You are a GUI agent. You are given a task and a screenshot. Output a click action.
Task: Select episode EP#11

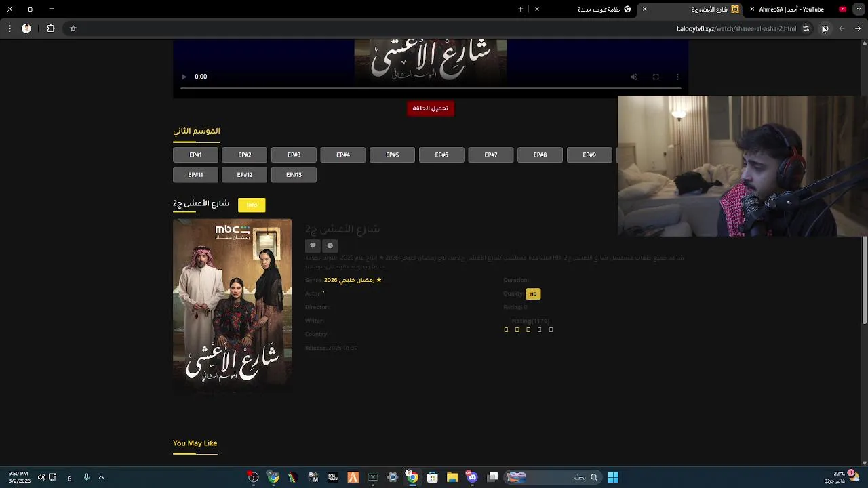[x=195, y=175]
